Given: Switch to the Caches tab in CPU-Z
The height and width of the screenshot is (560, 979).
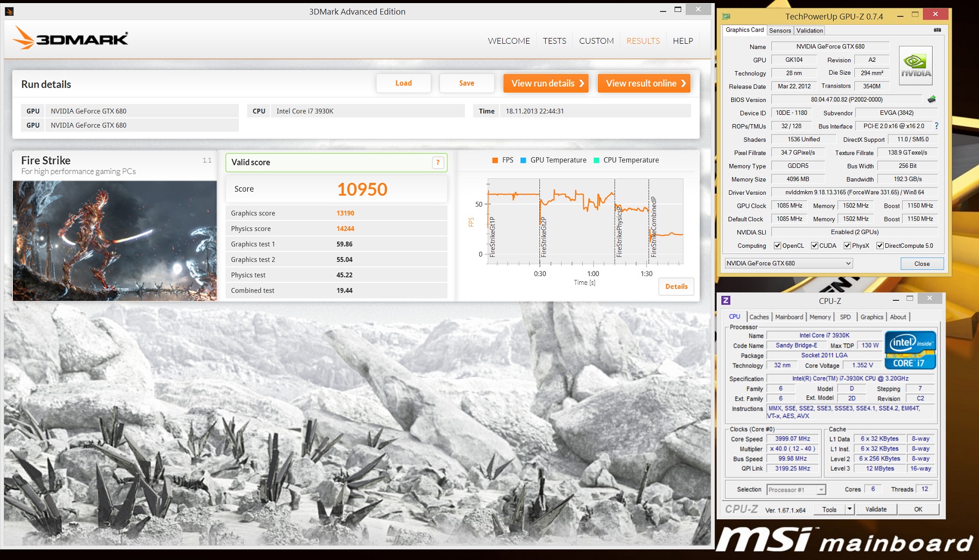Looking at the screenshot, I should click(759, 317).
